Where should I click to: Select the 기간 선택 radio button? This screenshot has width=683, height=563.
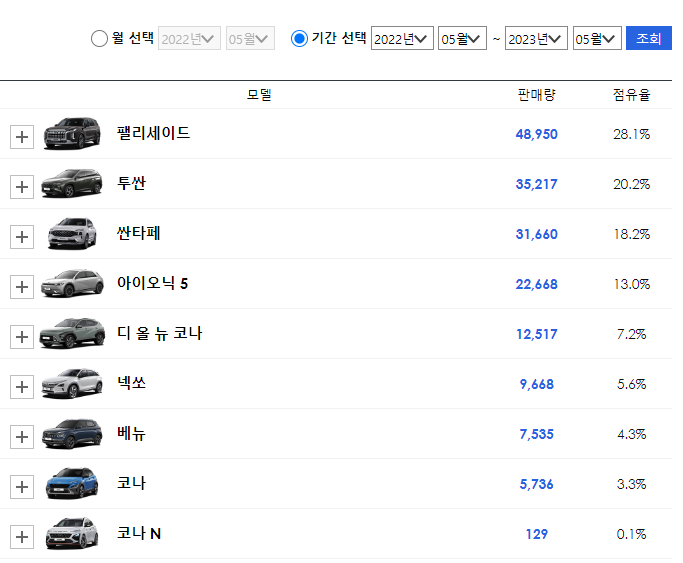[x=299, y=38]
